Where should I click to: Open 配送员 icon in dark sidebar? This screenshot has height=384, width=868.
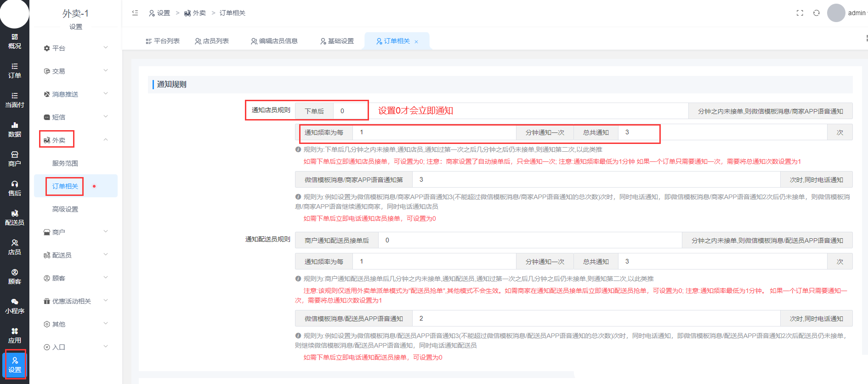pos(15,218)
